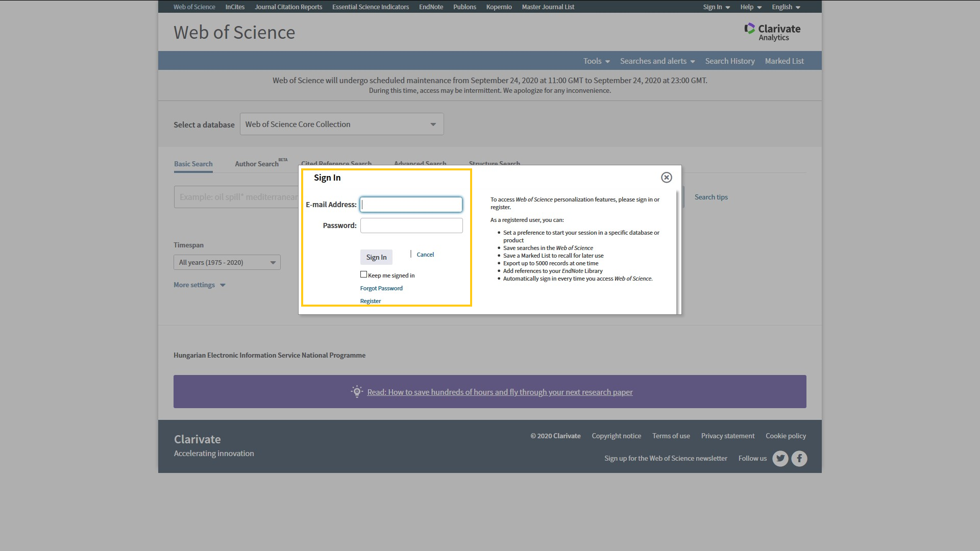This screenshot has height=551, width=980.
Task: Expand More settings
Action: [200, 285]
